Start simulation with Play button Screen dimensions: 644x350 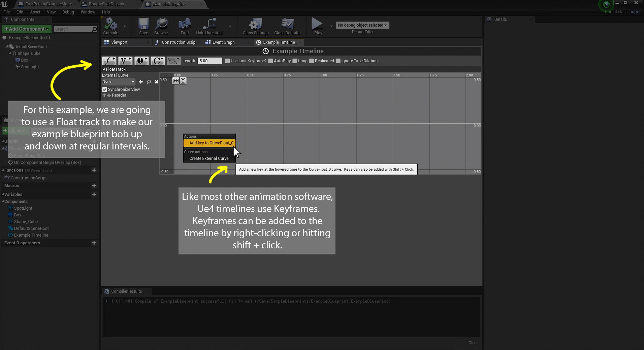coord(317,26)
